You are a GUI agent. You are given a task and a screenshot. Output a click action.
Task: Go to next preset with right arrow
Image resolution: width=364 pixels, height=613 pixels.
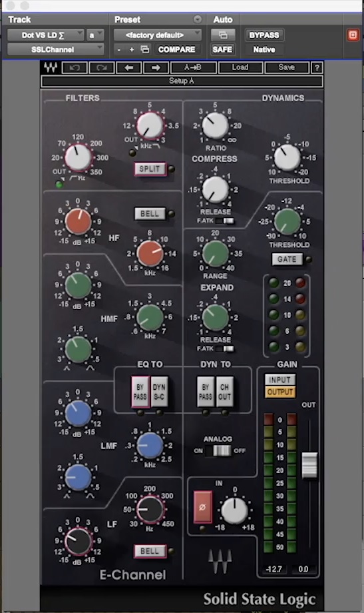click(x=156, y=68)
